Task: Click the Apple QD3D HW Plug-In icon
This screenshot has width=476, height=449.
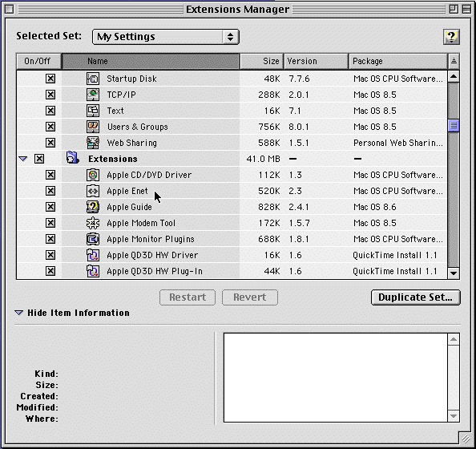Action: point(93,271)
